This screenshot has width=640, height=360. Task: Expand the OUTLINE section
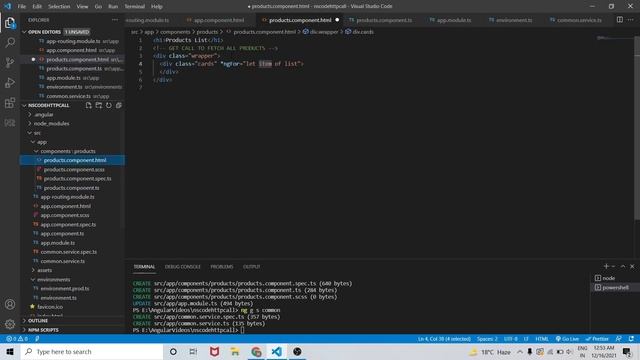[38, 321]
